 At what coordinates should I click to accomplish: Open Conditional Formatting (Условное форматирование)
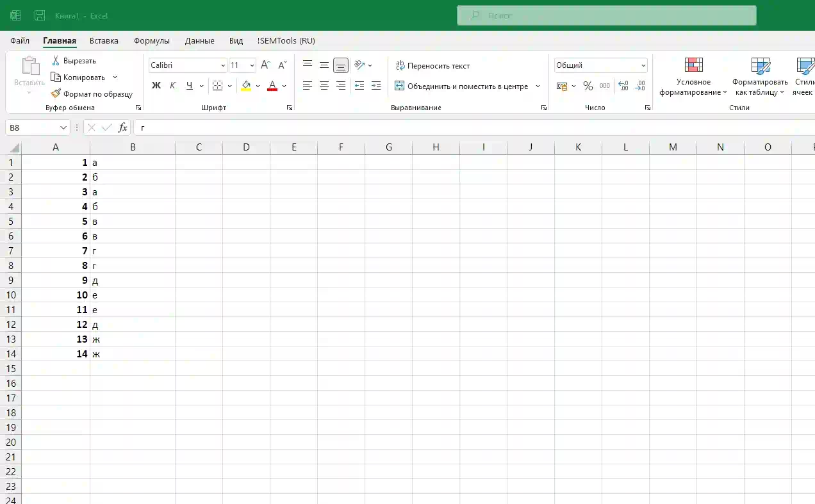tap(693, 77)
